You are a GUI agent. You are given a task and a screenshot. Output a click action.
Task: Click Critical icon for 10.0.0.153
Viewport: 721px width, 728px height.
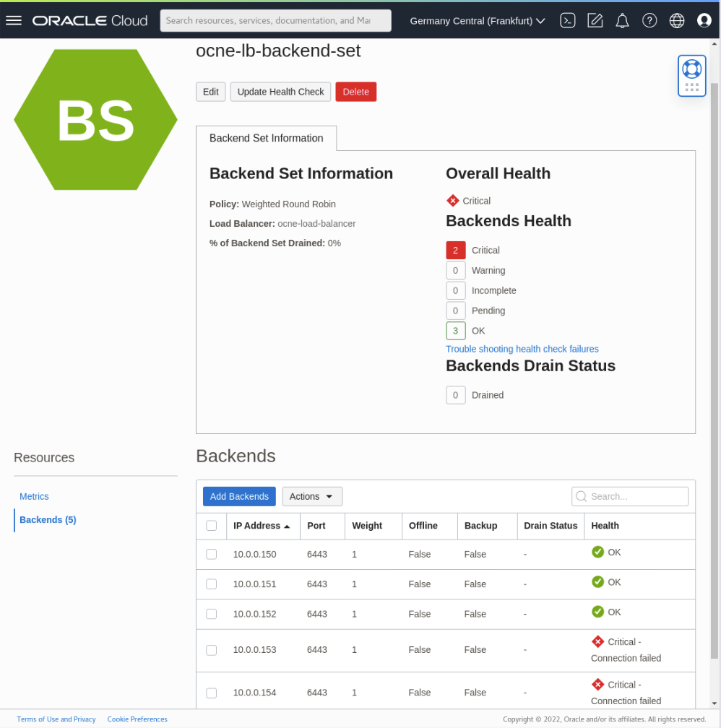pos(597,641)
